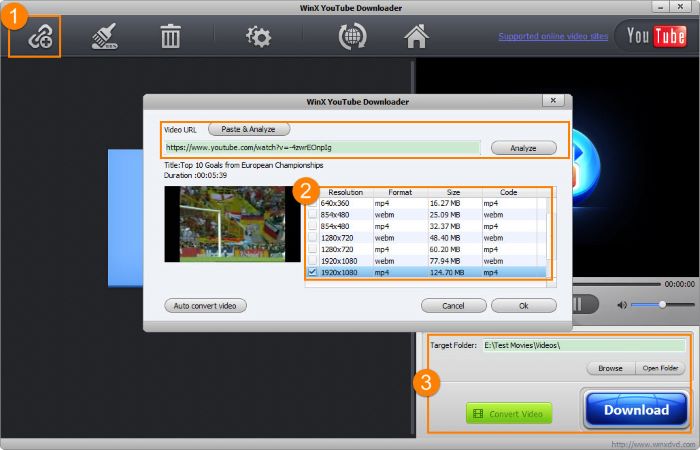The height and width of the screenshot is (450, 700).
Task: Click the YouTube logo button
Action: tap(655, 36)
